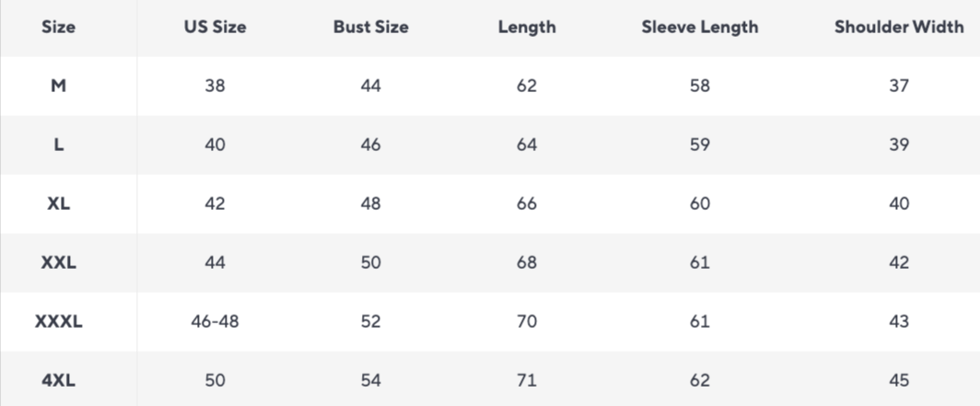Select the XL size row label

58,203
